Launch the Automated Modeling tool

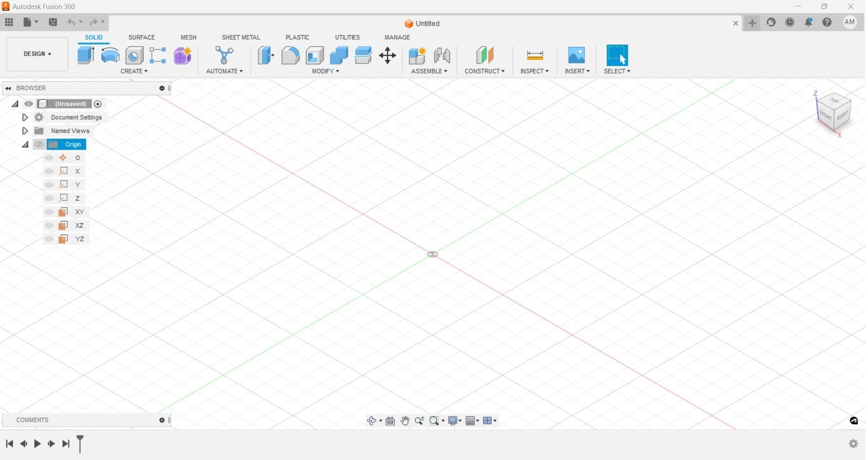225,55
